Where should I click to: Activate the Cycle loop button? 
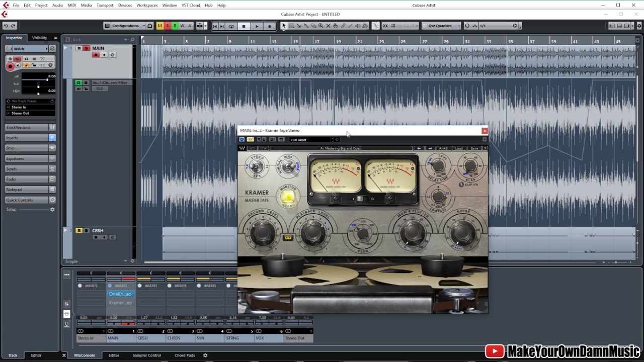tap(231, 26)
